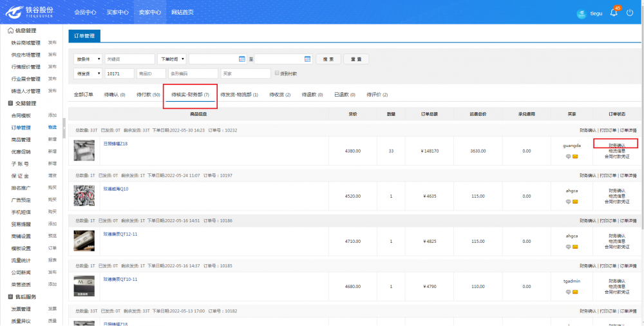Open the start date calendar picker icon
The height and width of the screenshot is (326, 644).
click(x=242, y=59)
